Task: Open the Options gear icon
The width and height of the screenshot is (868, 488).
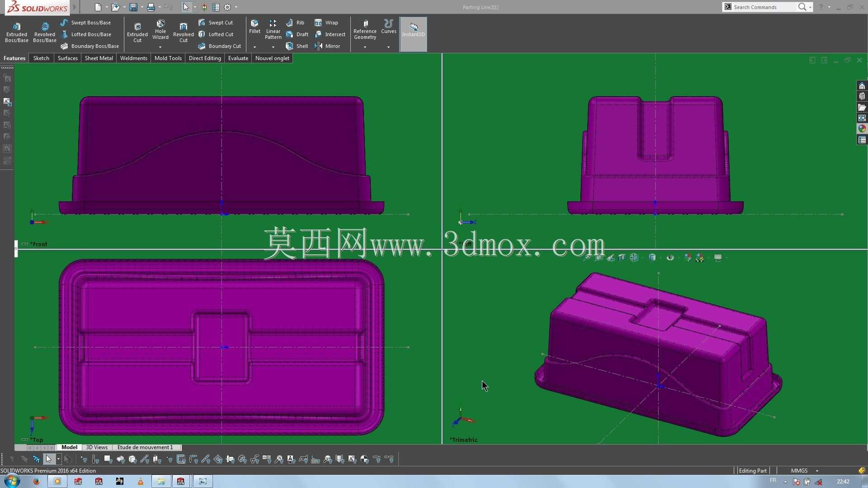Action: pyautogui.click(x=227, y=7)
